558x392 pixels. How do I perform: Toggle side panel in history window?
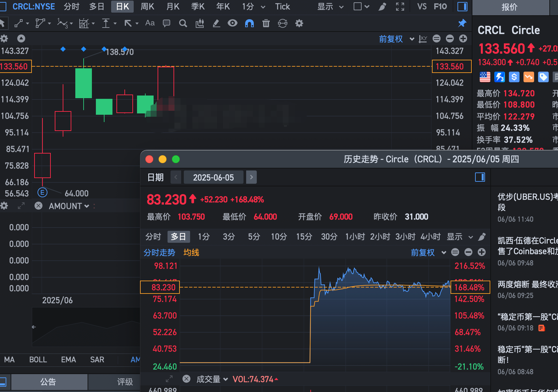(480, 177)
